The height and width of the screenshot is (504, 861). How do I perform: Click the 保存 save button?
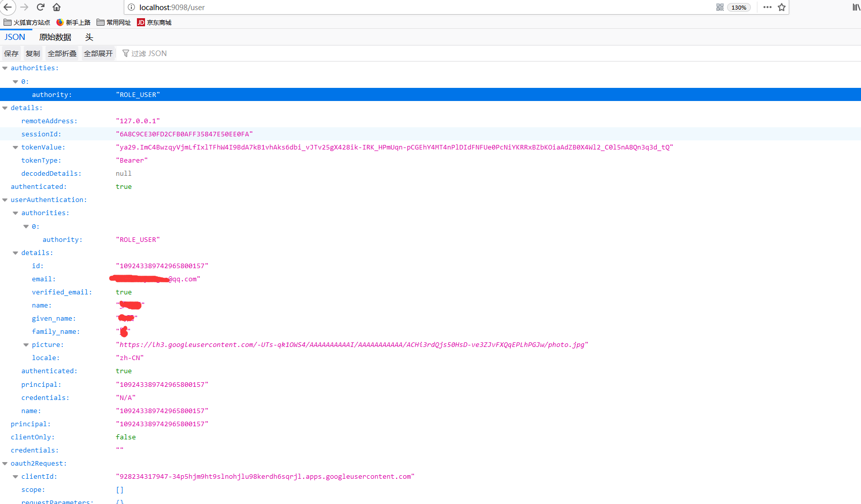[11, 53]
